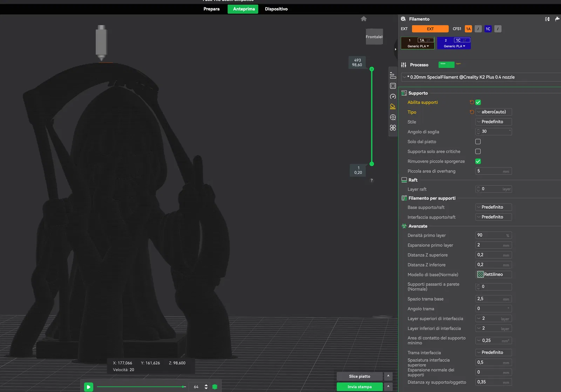Open the Modello di base Rettilineo dropdown

pyautogui.click(x=493, y=275)
